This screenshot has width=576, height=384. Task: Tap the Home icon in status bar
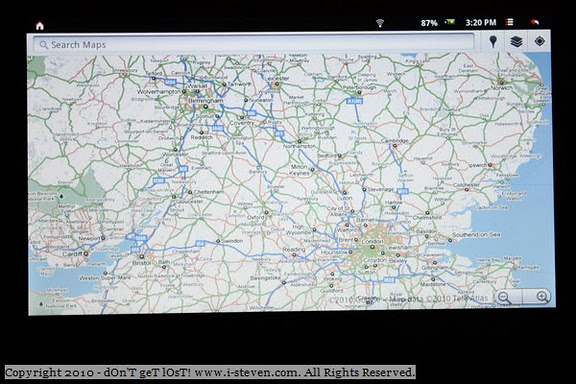[x=40, y=25]
